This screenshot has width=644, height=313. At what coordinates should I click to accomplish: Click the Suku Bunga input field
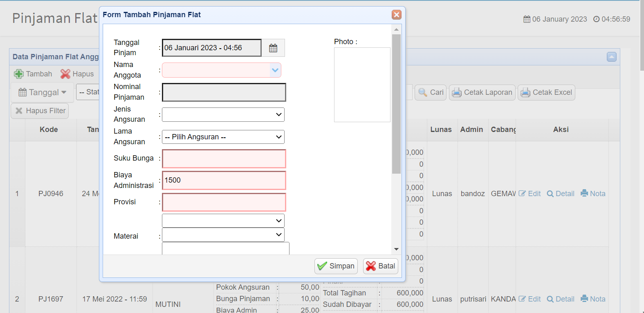224,159
